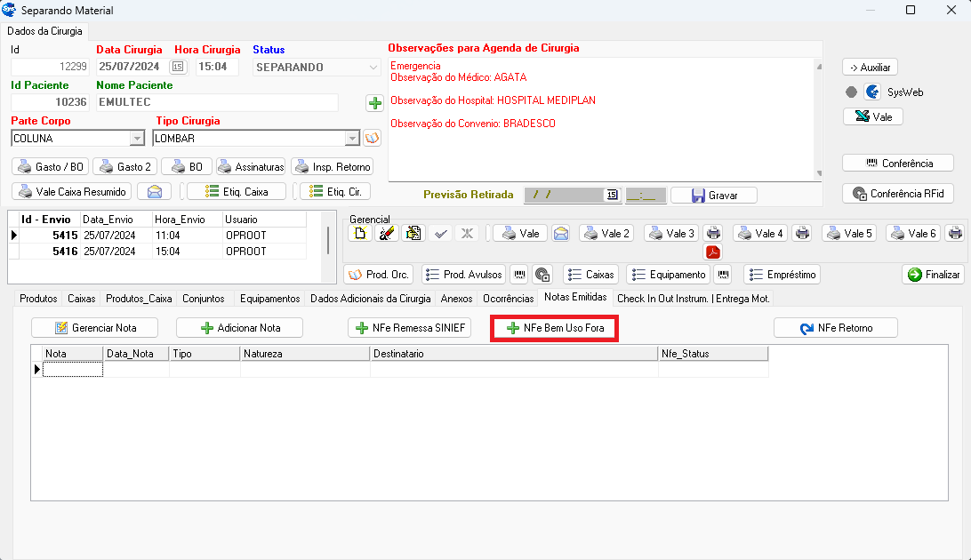The image size is (971, 560).
Task: Switch to the Produtos tab
Action: click(x=38, y=299)
